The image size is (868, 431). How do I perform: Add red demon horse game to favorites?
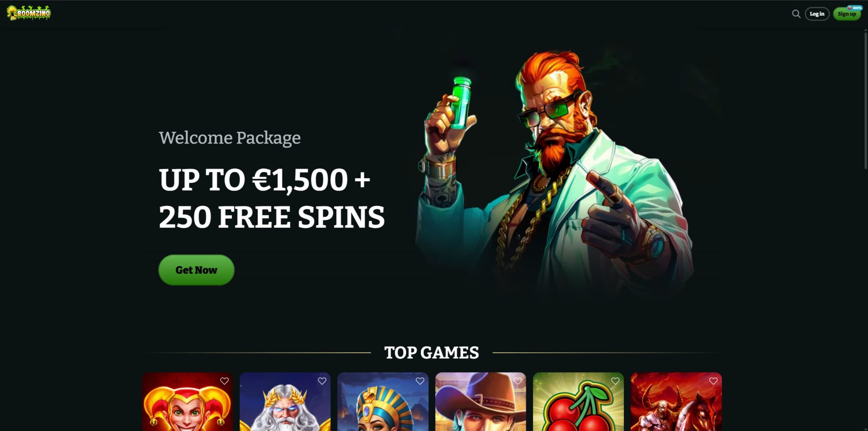713,381
